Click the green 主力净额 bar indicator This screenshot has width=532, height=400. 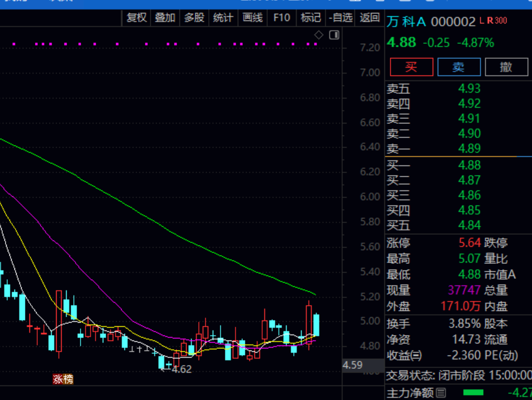[473, 393]
